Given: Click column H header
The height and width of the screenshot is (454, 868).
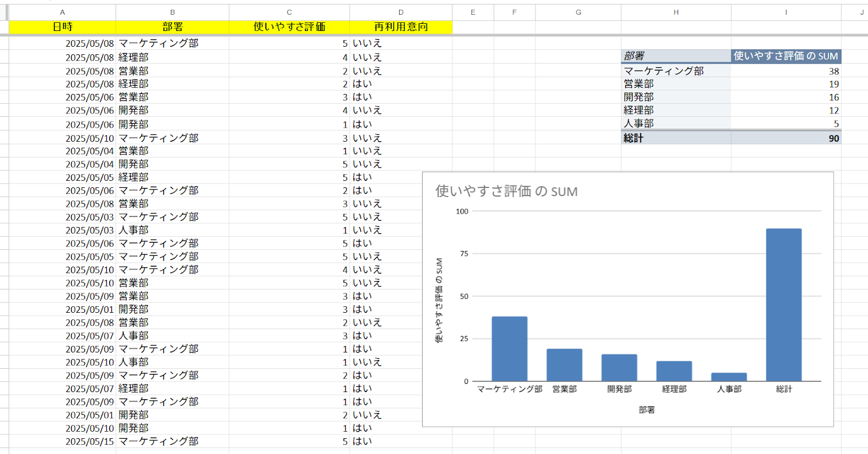Looking at the screenshot, I should 676,12.
